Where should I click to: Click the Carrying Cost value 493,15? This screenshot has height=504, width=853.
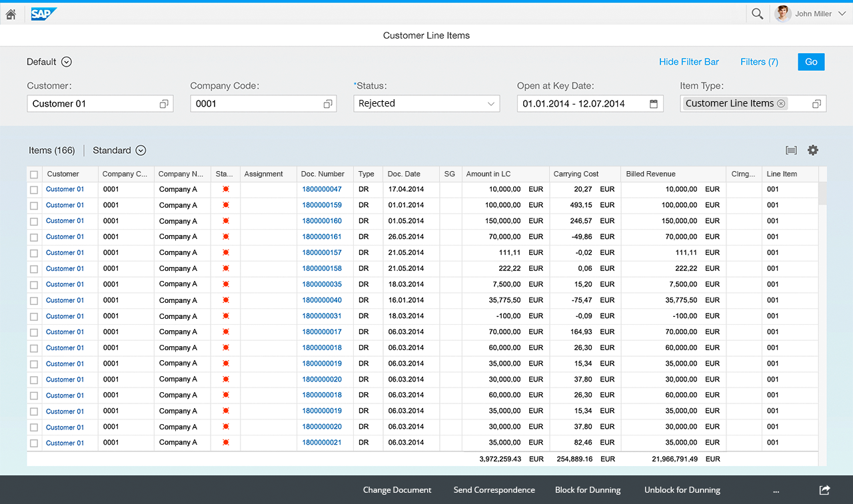click(x=580, y=205)
